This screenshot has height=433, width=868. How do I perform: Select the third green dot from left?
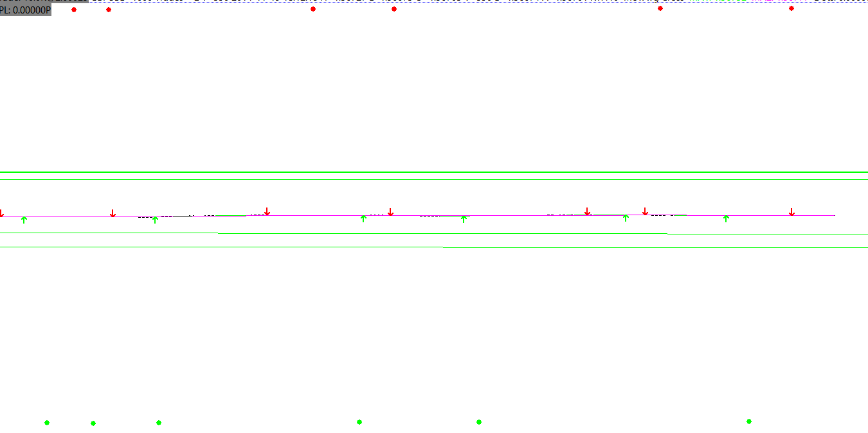pos(159,423)
